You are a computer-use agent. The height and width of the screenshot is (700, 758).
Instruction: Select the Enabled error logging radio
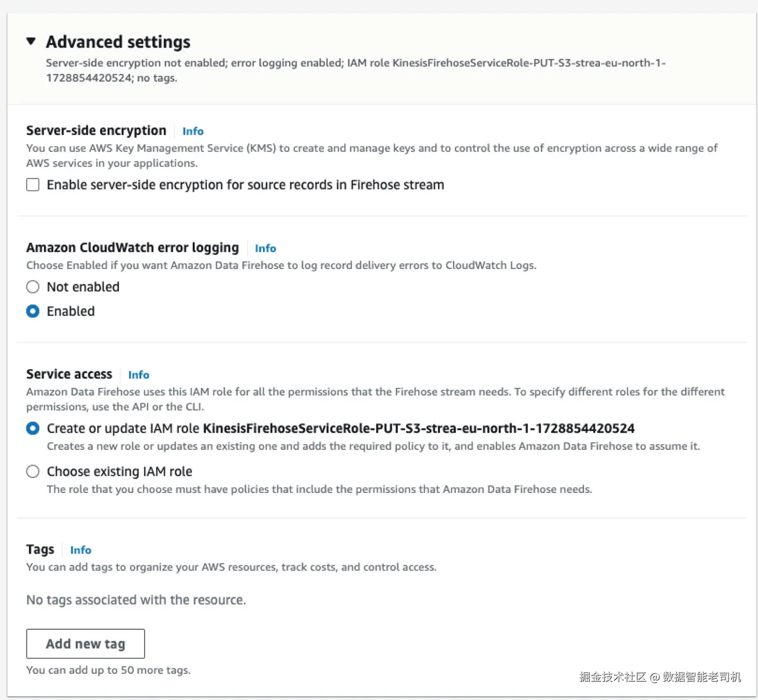[33, 311]
